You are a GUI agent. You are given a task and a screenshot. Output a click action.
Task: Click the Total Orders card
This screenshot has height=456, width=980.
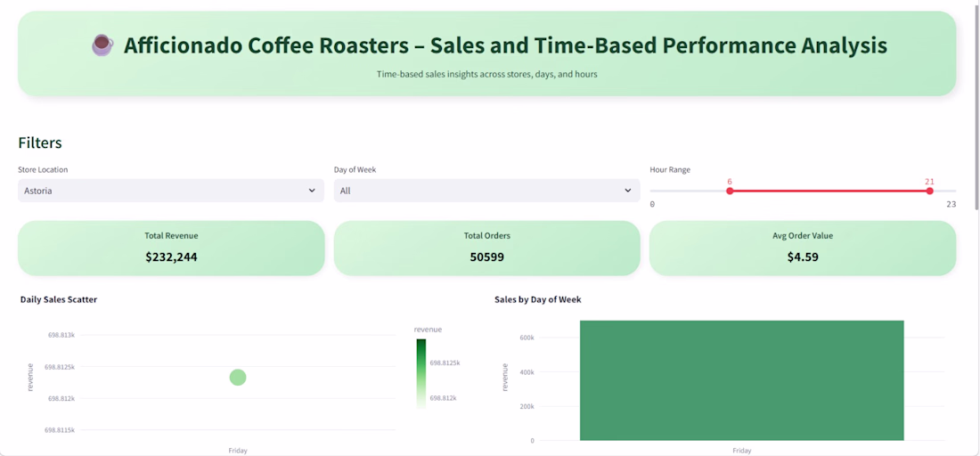(x=486, y=248)
